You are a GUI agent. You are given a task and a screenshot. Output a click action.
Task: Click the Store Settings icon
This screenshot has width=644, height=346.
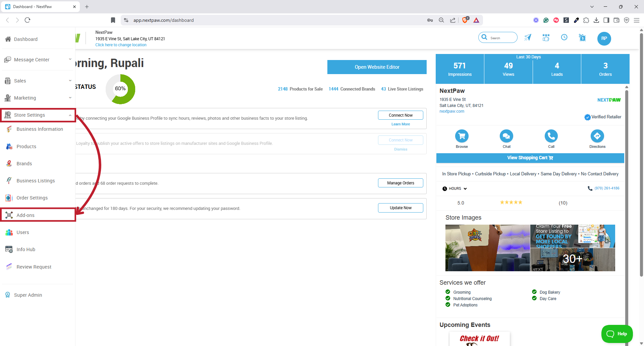(8, 115)
